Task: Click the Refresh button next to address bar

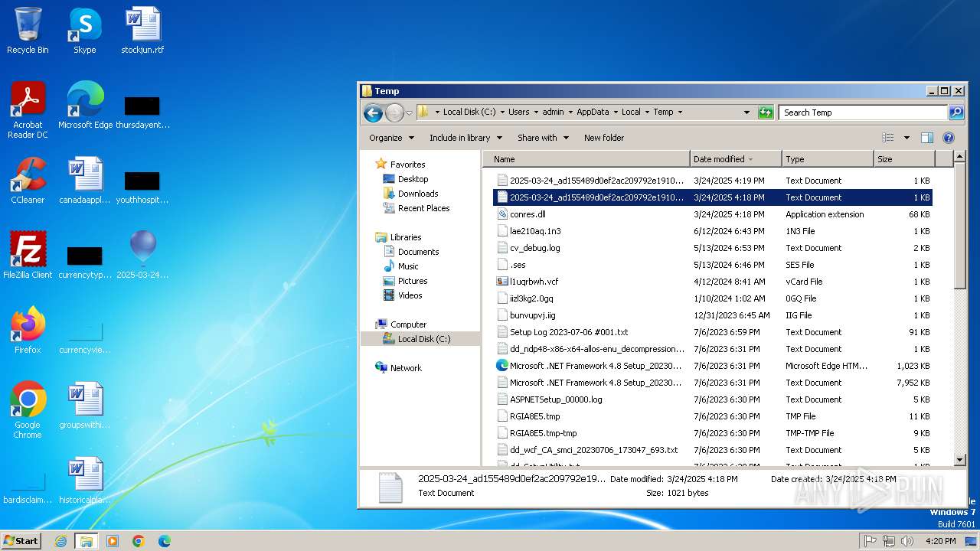Action: pyautogui.click(x=766, y=112)
